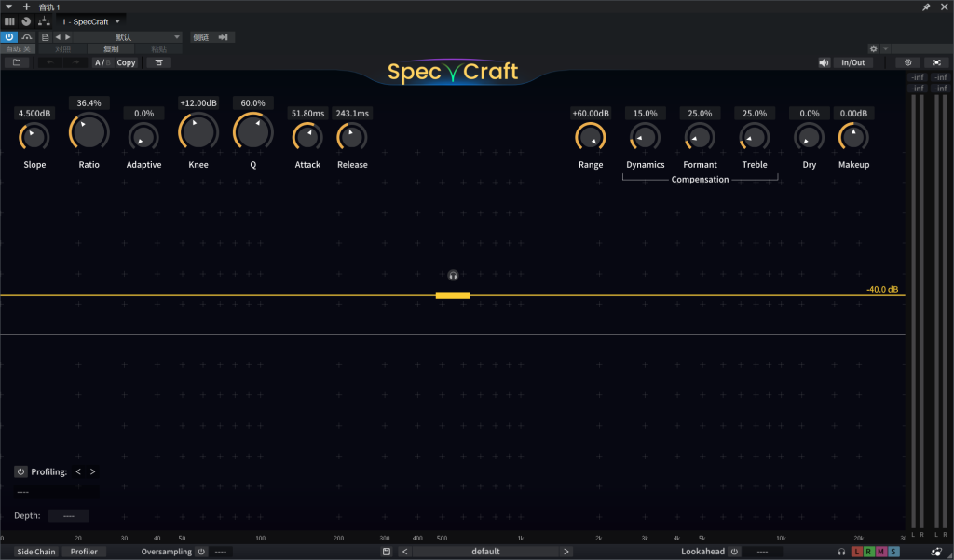Click the bottom-right developer logo icon
The image size is (954, 560).
tap(937, 552)
